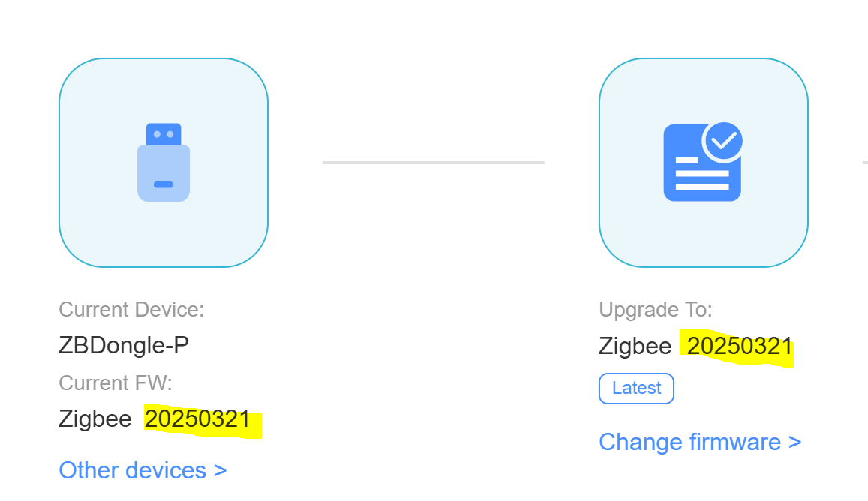
Task: Click the Upgrade To label
Action: (656, 309)
